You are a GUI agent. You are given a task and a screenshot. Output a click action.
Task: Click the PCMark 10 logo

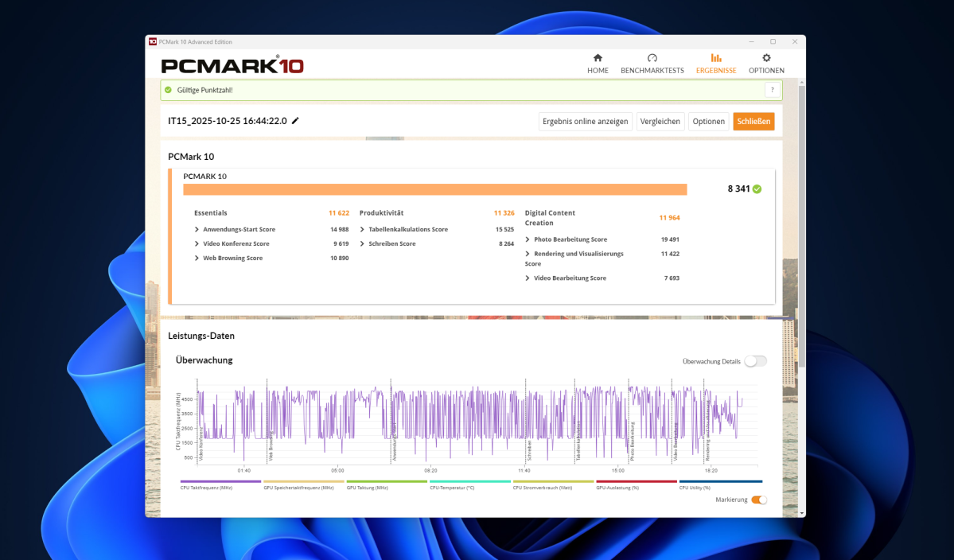(x=232, y=65)
